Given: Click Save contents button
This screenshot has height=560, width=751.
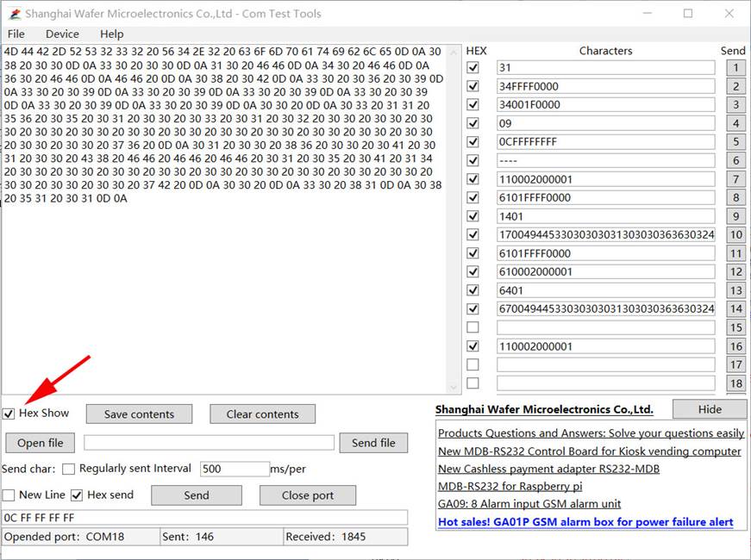Looking at the screenshot, I should 140,414.
